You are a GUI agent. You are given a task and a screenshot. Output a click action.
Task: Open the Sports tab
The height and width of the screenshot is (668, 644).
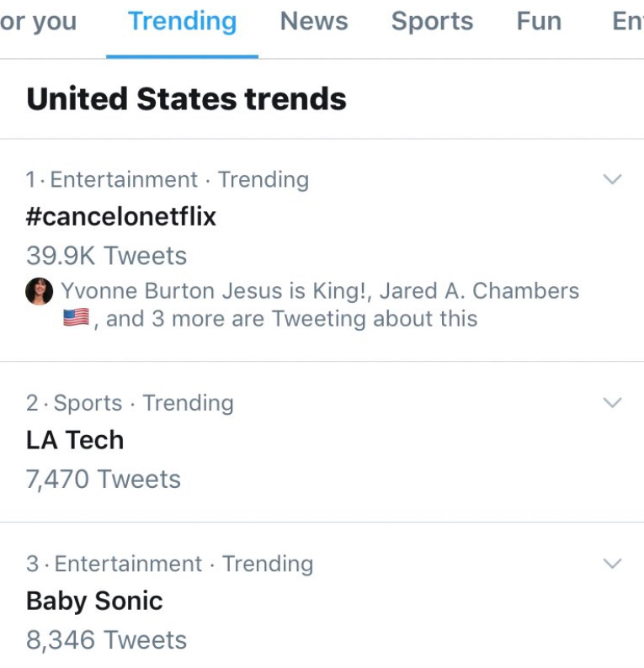pos(432,21)
